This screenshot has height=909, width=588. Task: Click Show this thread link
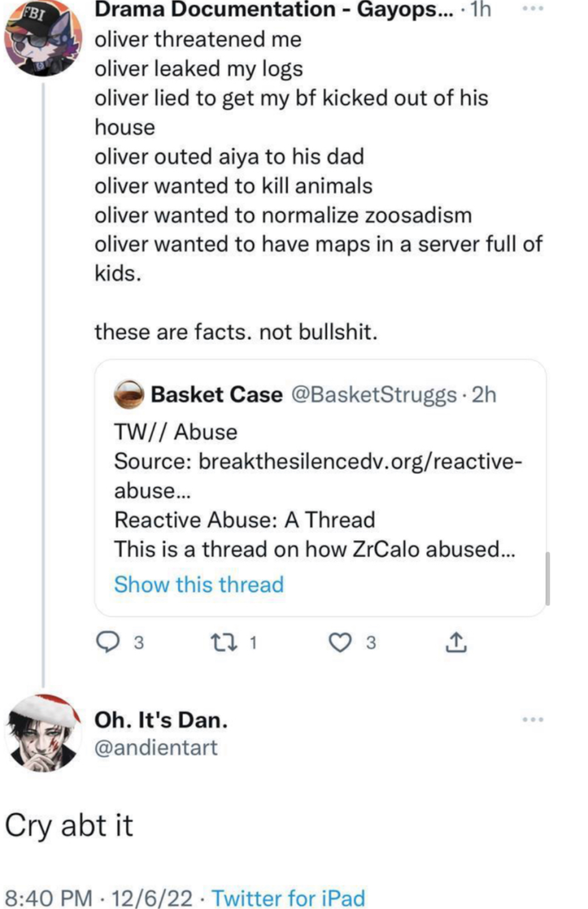tap(199, 584)
